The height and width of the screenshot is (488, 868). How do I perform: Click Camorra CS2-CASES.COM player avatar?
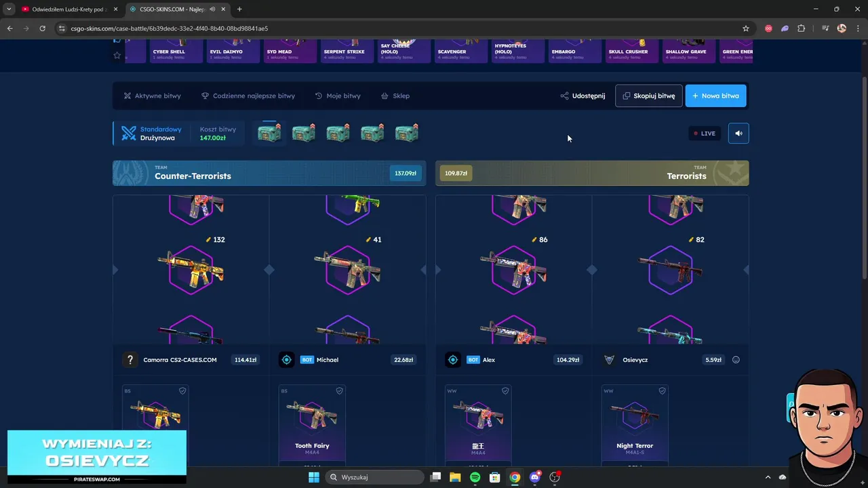130,360
